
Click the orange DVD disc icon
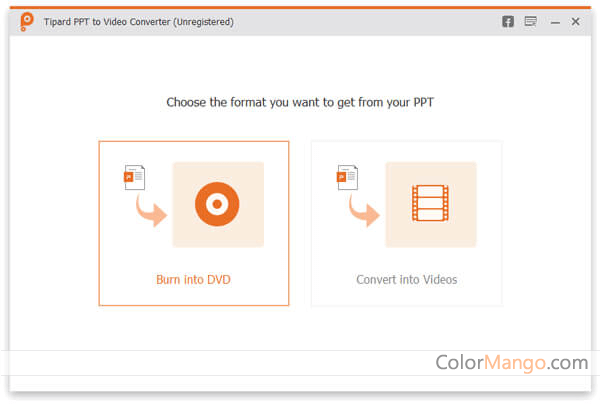pos(217,204)
